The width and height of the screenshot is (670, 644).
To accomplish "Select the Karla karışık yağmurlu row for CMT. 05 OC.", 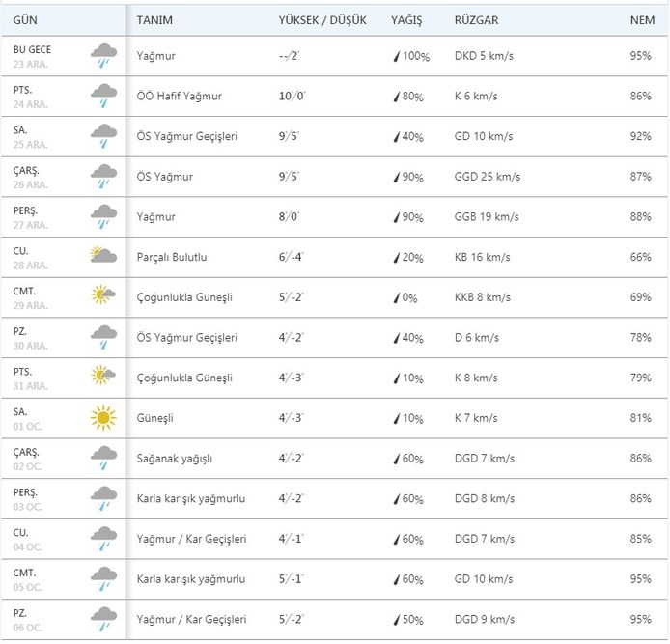I will [191, 578].
